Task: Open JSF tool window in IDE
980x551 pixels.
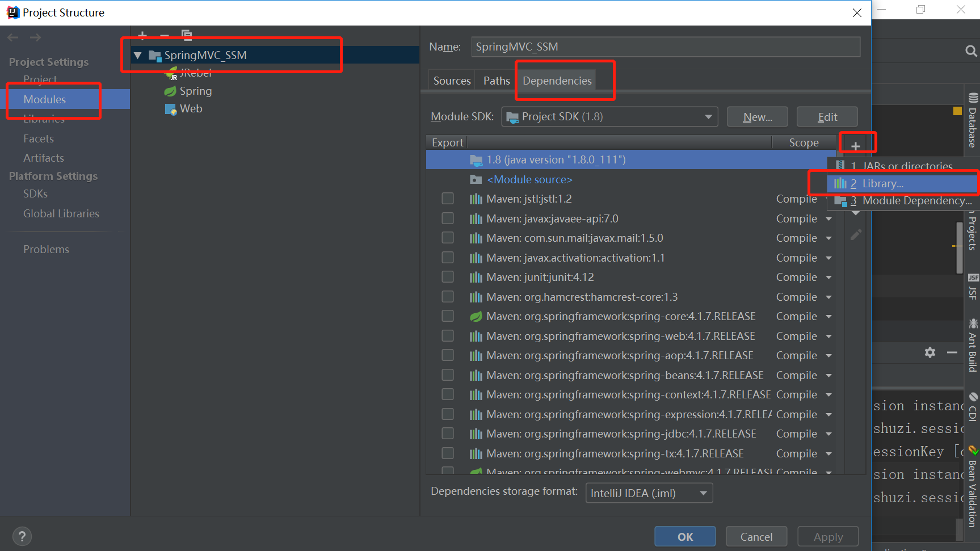Action: click(973, 287)
